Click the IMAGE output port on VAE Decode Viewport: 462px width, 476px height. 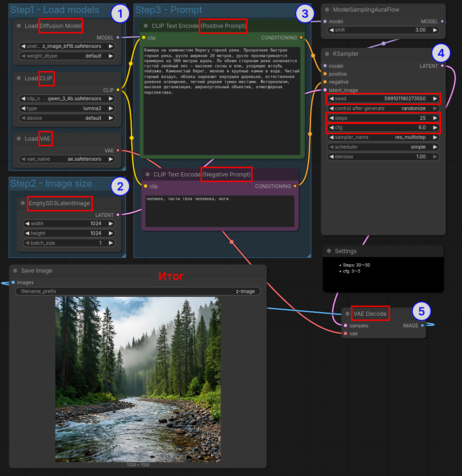click(x=422, y=326)
